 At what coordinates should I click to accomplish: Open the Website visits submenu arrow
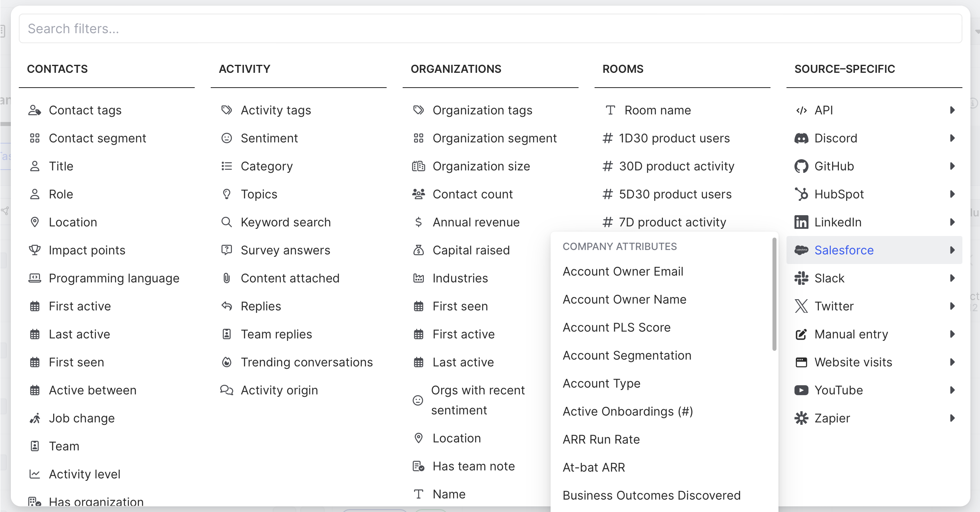tap(952, 362)
